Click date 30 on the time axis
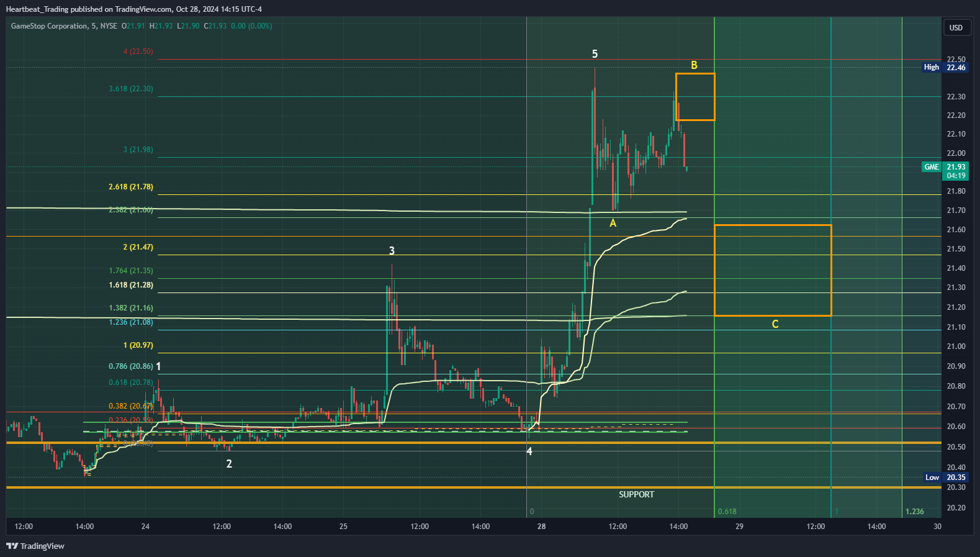The image size is (980, 557). coord(937,527)
